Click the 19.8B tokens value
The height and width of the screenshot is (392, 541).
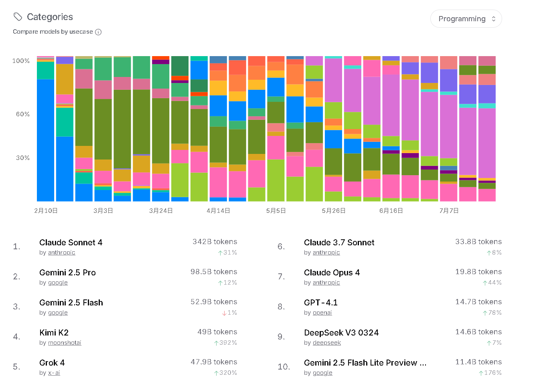point(478,272)
